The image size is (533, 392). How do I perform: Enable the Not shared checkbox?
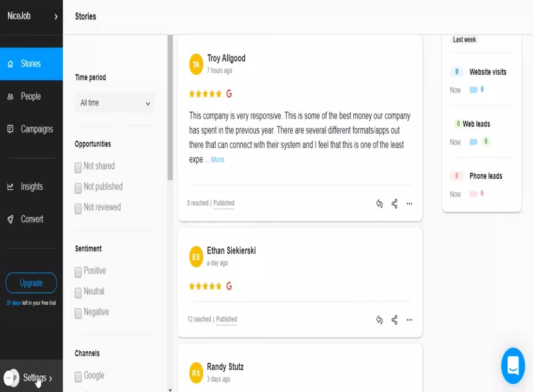78,167
